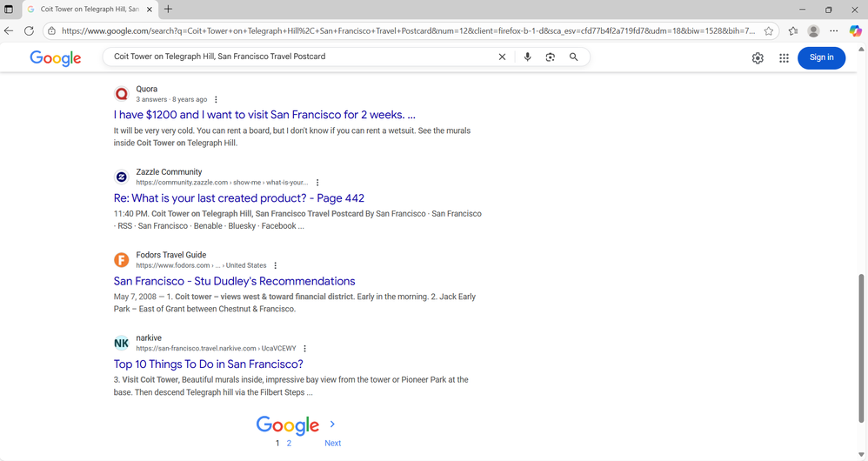
Task: Go to results page 2
Action: pos(289,443)
